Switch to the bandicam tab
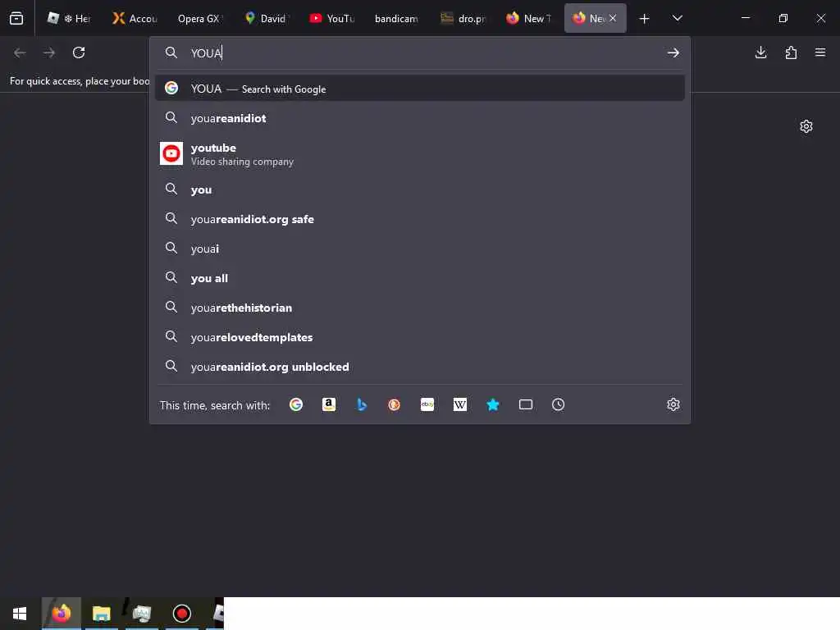Image resolution: width=840 pixels, height=630 pixels. (396, 18)
